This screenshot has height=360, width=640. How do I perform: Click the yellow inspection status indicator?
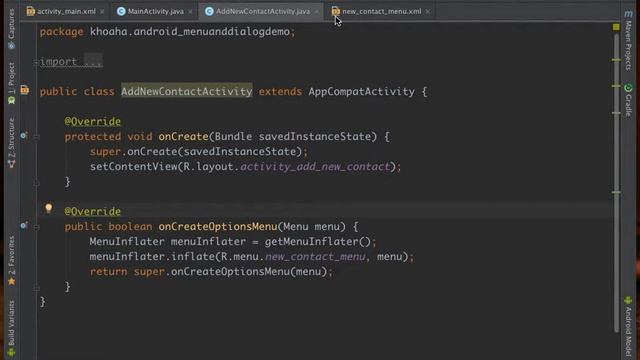coord(616,27)
